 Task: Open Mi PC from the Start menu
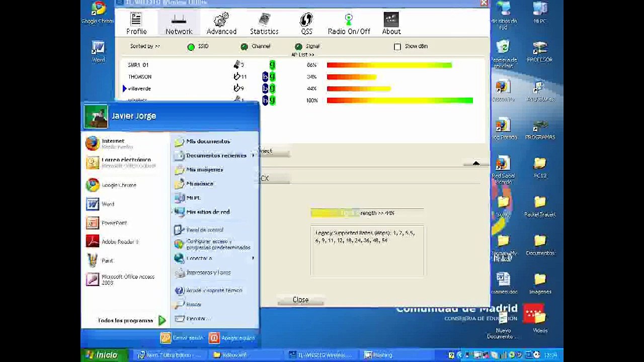(x=214, y=198)
